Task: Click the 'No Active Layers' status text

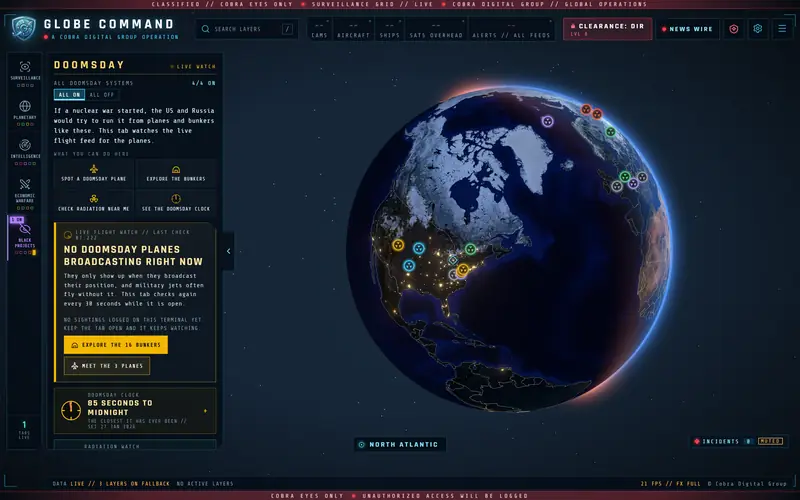Action: tap(205, 484)
